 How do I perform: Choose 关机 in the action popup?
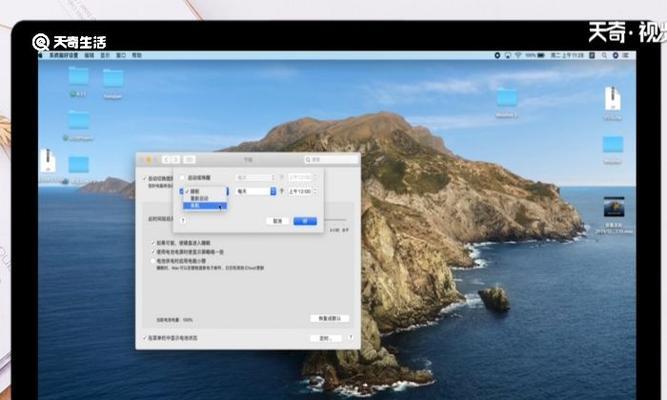(x=205, y=206)
